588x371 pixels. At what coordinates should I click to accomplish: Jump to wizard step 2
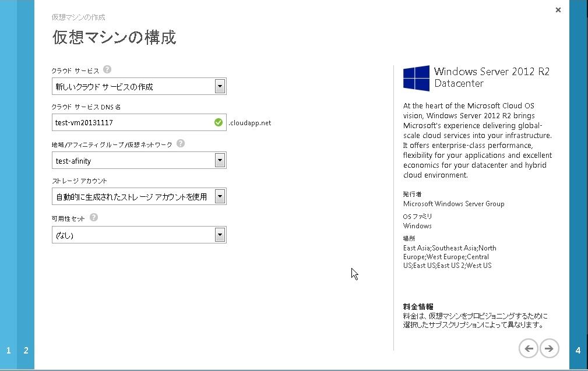coord(26,351)
